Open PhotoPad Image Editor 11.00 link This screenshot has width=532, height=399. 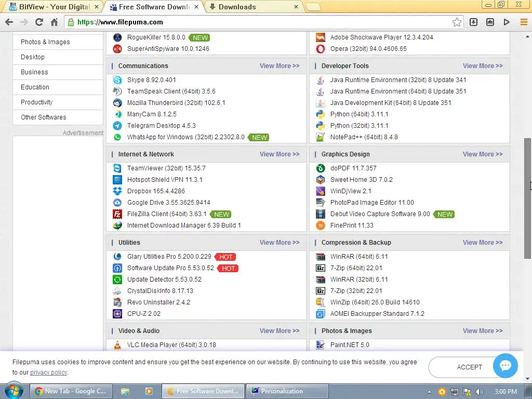(x=372, y=203)
